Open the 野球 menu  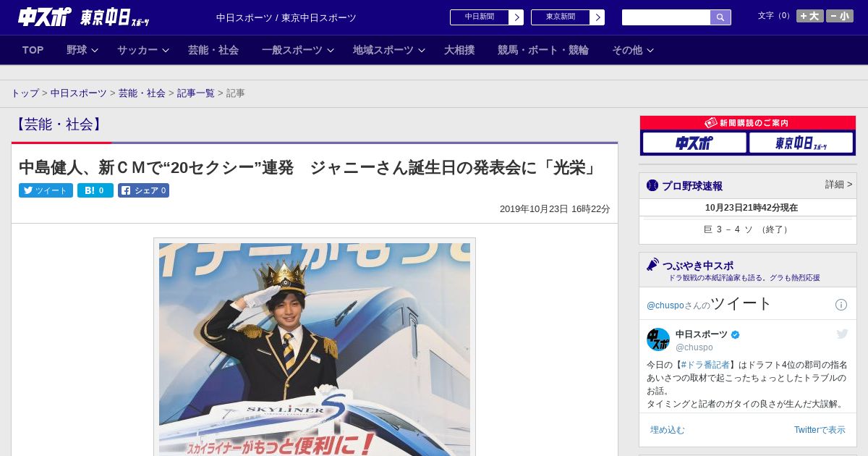coord(77,50)
